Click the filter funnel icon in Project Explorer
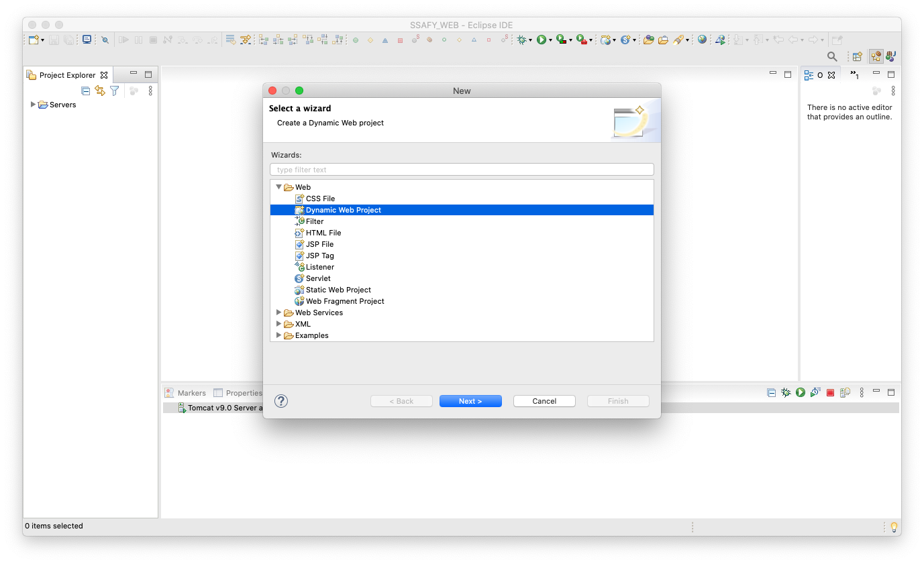 [x=115, y=91]
